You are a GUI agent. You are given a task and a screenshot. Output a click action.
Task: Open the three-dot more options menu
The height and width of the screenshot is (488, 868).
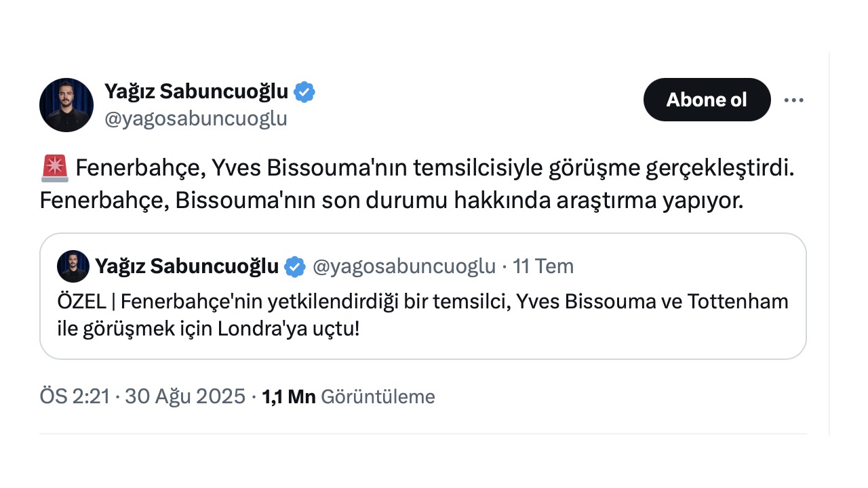793,100
